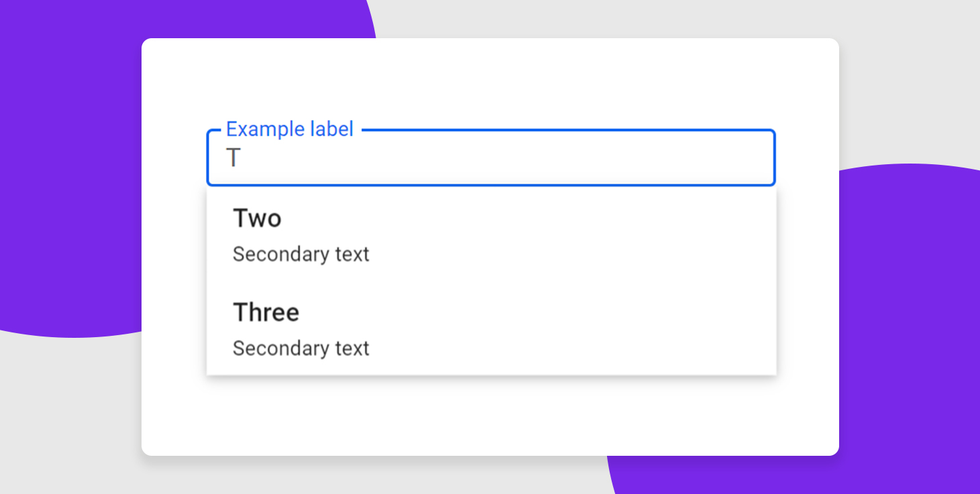
Task: Click the blue "Example label" floating label
Action: click(289, 129)
